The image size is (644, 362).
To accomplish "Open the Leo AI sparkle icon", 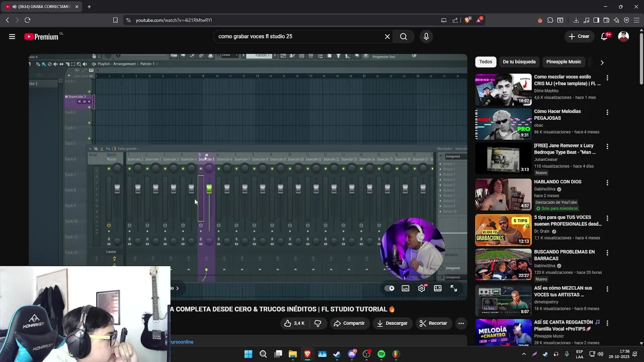I will click(616, 20).
